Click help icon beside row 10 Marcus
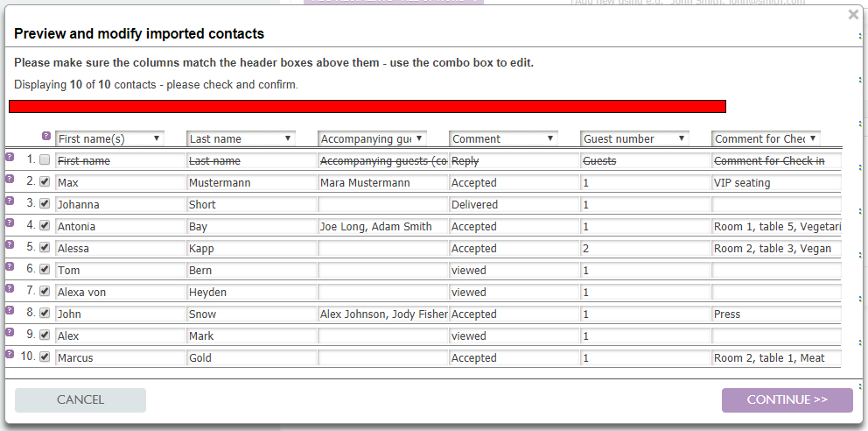The height and width of the screenshot is (431, 868). (10, 354)
